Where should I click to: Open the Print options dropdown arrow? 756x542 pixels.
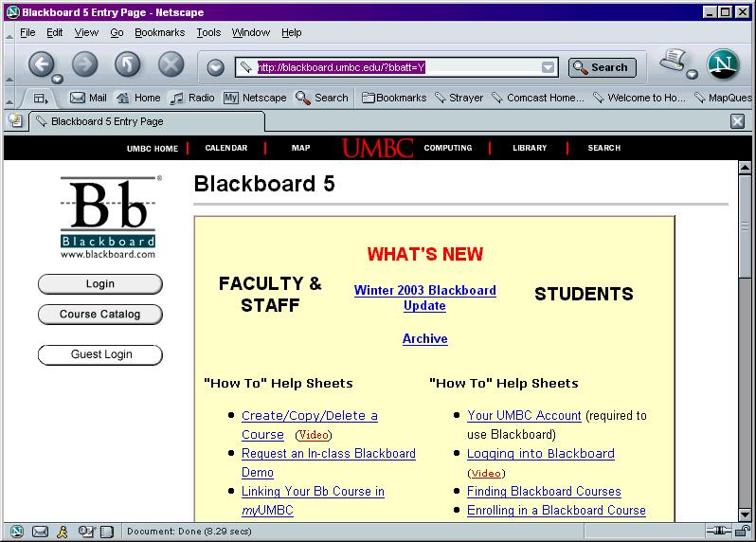(692, 74)
